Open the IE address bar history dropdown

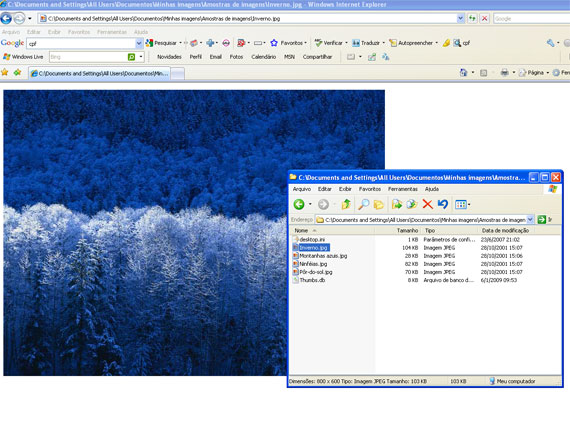coord(461,18)
